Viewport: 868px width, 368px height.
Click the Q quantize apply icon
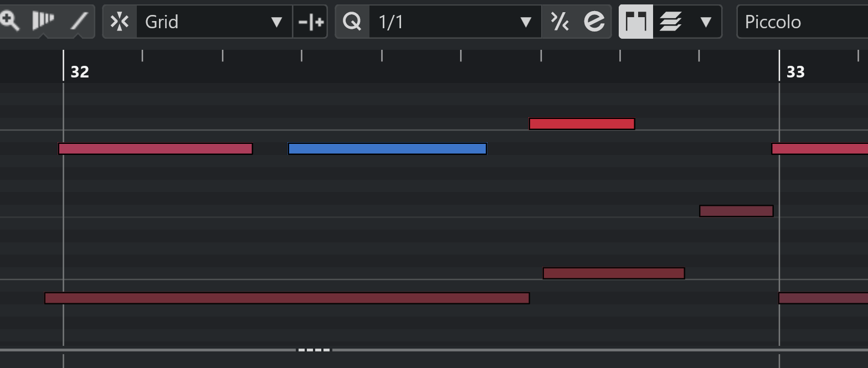pos(352,22)
